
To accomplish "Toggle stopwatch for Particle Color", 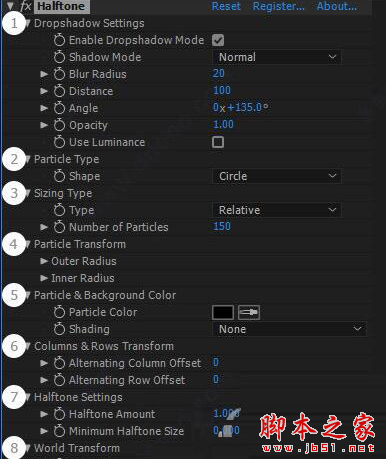I will point(59,312).
